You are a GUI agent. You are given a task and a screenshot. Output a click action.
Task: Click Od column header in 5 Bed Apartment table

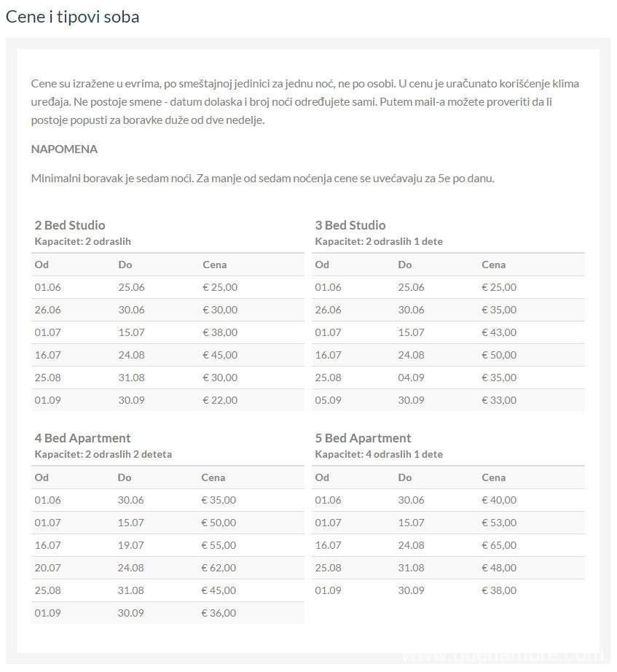(322, 477)
